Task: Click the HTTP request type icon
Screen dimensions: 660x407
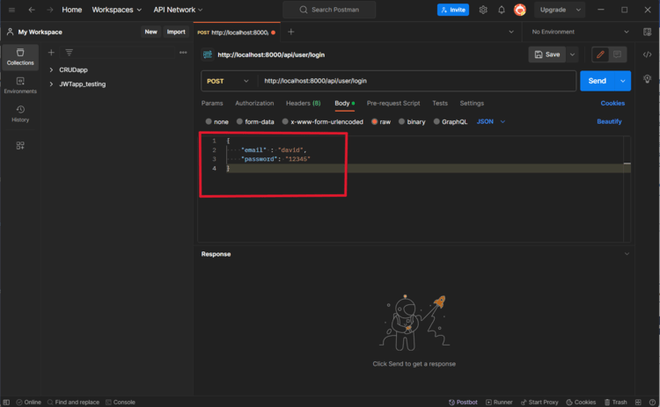Action: click(x=208, y=55)
